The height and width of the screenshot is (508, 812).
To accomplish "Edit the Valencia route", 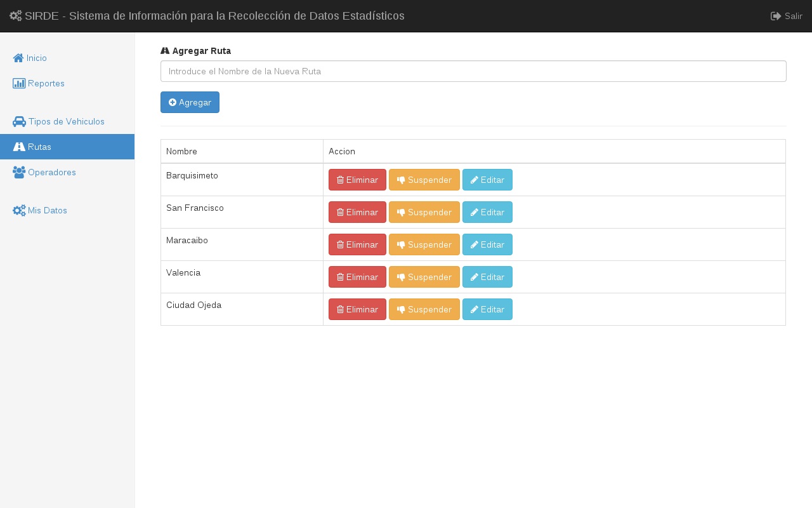I will coord(487,277).
